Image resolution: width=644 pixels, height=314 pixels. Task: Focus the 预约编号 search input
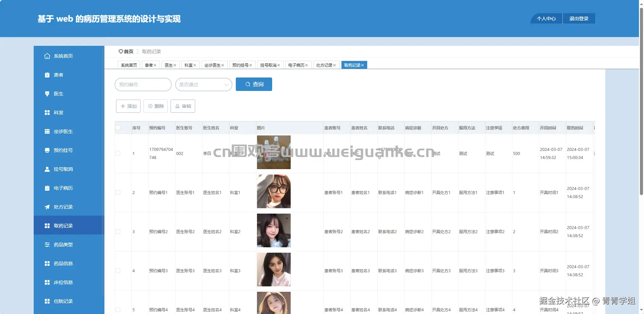(143, 85)
